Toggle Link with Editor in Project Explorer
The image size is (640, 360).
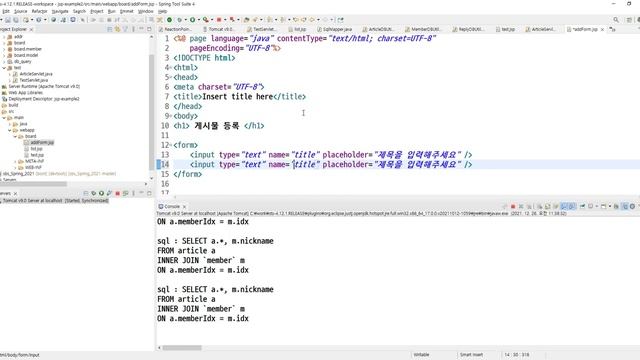pyautogui.click(x=117, y=29)
